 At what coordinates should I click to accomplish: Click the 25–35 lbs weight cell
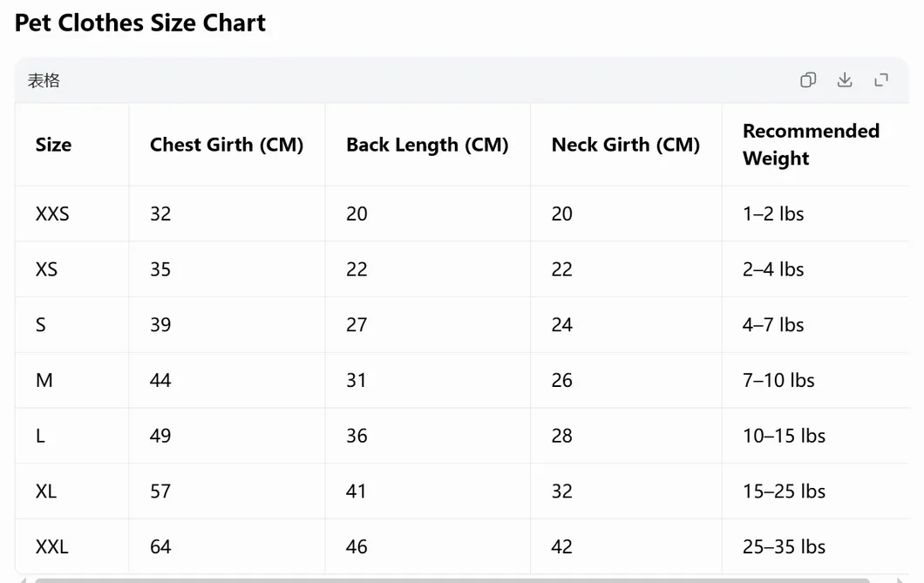784,546
